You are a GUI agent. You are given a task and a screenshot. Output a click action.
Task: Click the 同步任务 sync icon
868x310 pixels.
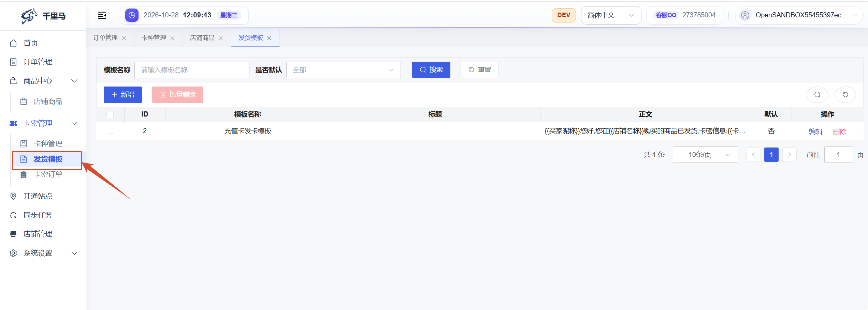(13, 215)
